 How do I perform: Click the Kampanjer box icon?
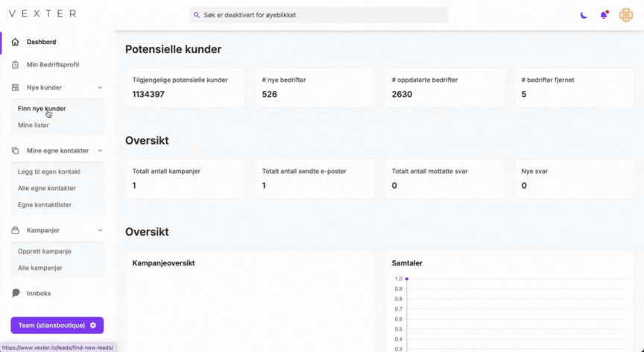click(15, 230)
